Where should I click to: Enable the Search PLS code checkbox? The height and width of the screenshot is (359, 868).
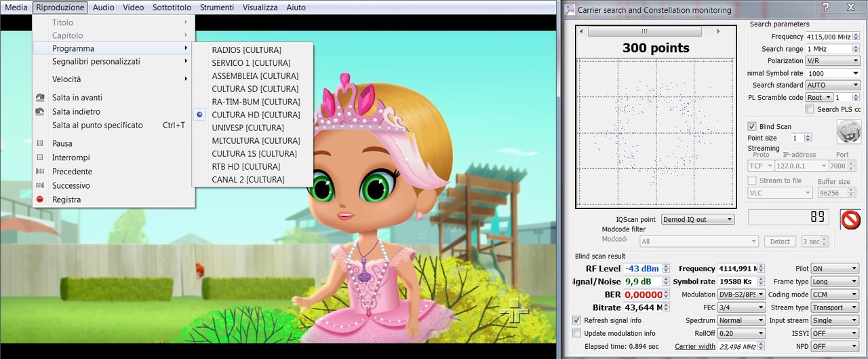click(810, 109)
